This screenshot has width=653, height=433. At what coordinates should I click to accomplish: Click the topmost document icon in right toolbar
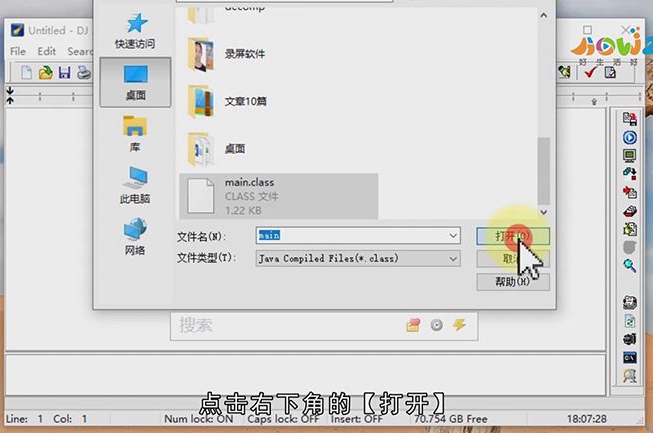coord(630,119)
